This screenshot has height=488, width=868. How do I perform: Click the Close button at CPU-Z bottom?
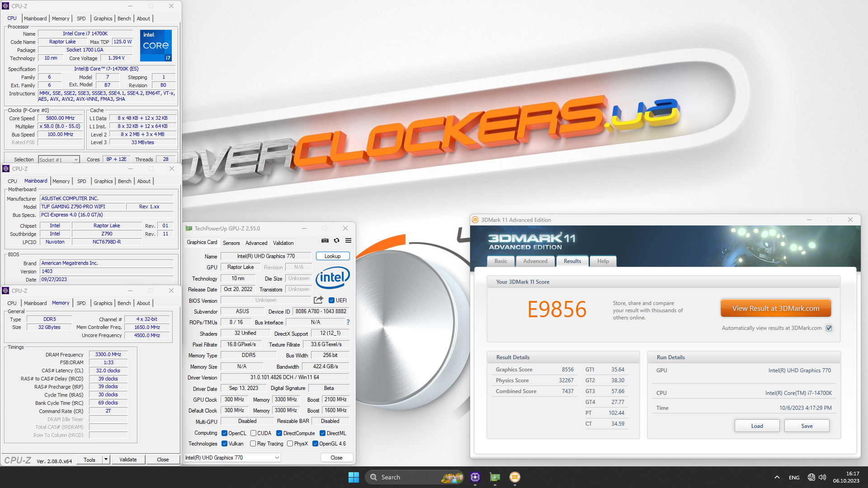coord(163,460)
